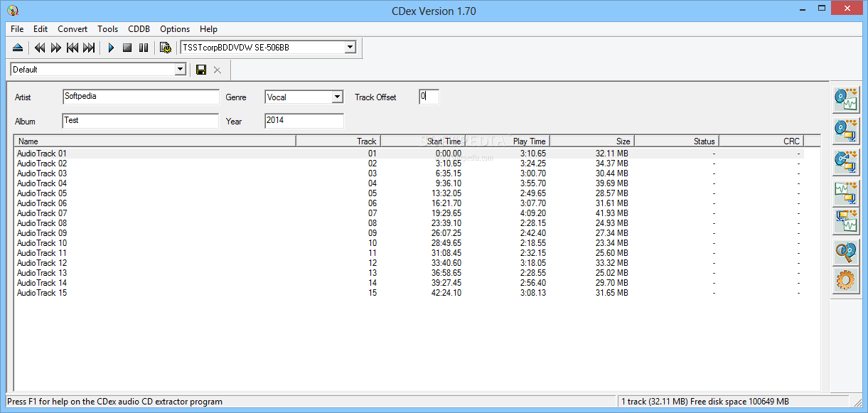This screenshot has height=413, width=868.
Task: Open the Convert menu
Action: click(73, 29)
